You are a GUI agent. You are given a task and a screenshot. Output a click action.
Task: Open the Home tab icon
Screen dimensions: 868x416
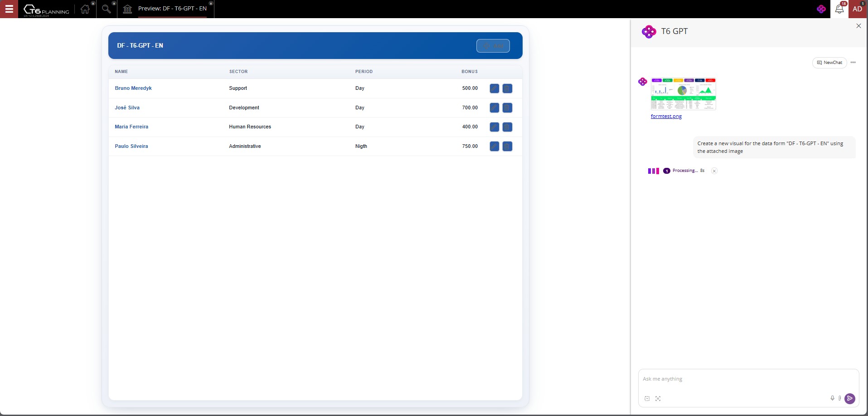(85, 9)
